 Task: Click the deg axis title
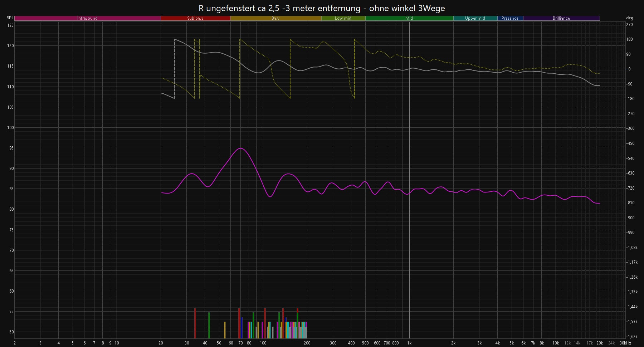pos(630,18)
